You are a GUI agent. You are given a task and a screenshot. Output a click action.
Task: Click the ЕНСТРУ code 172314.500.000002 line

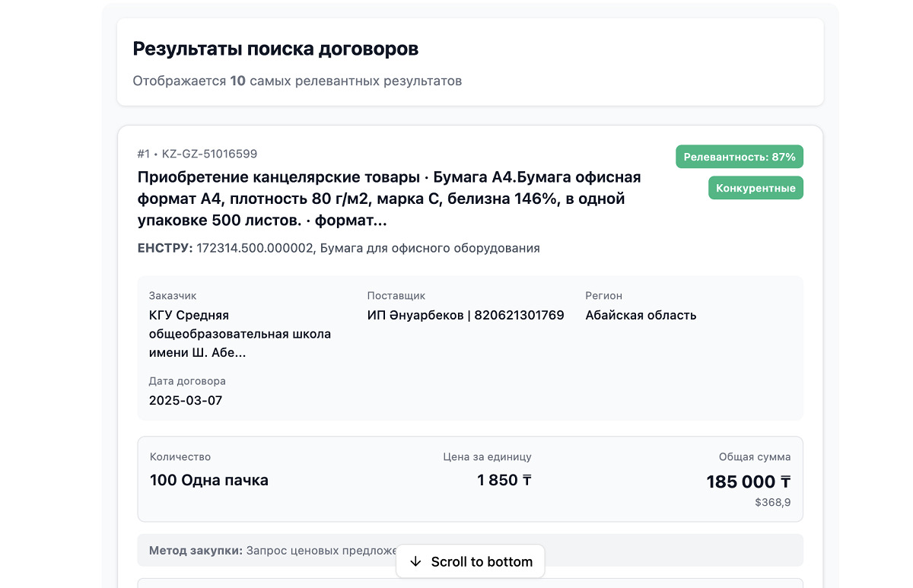(339, 248)
